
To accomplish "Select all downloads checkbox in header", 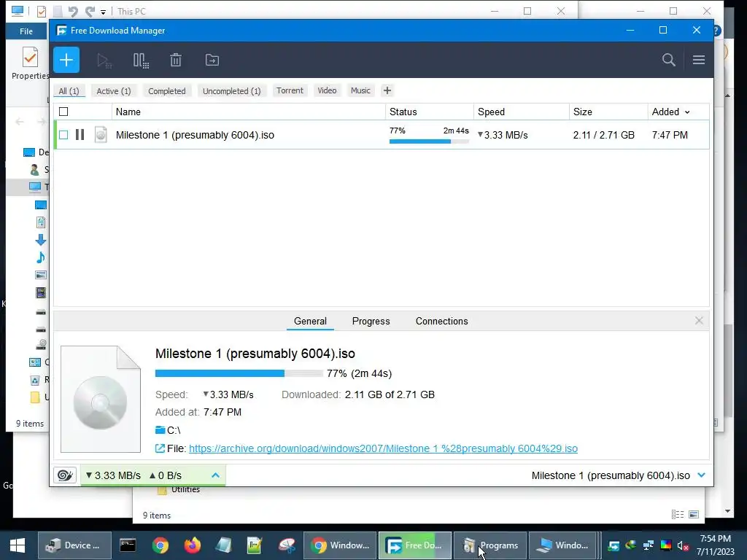I will 63,112.
